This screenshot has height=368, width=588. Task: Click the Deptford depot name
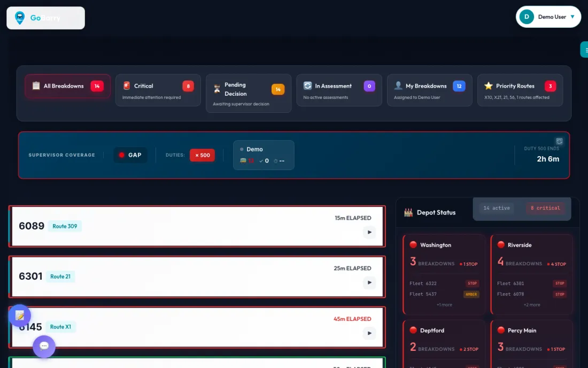432,331
